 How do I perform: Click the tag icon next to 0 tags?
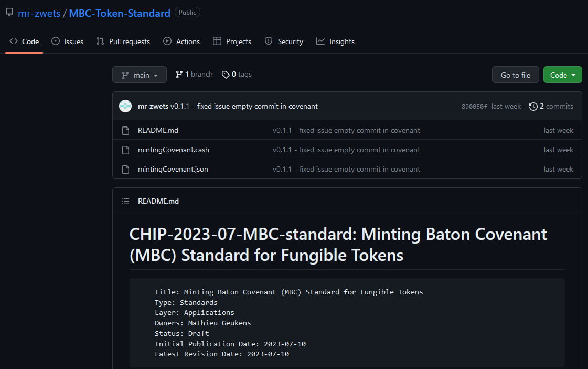[226, 75]
